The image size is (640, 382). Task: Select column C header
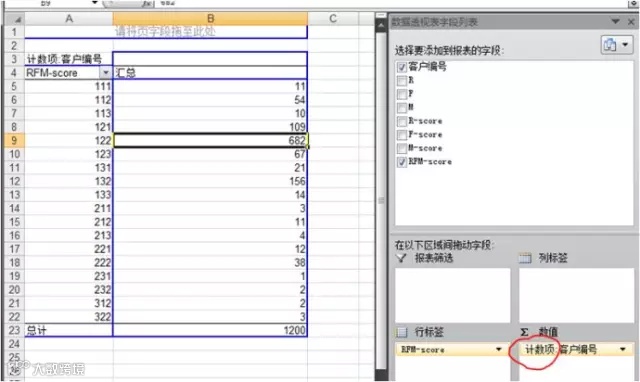333,19
